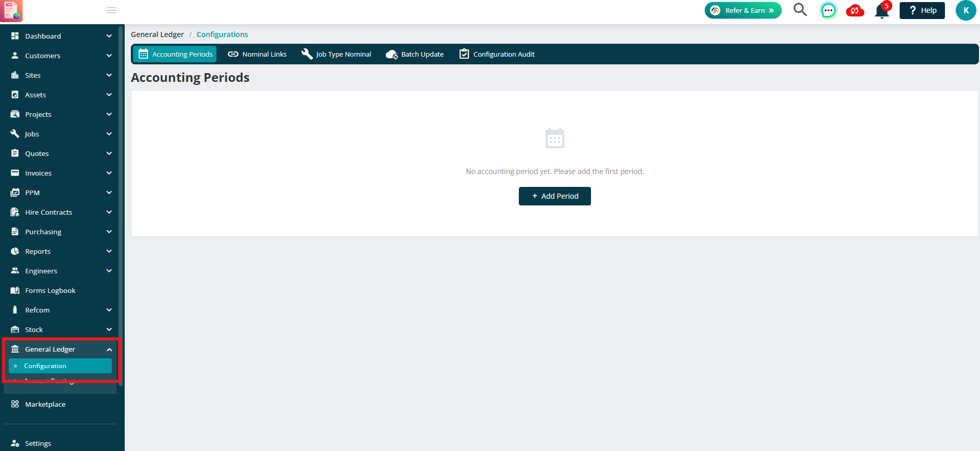The width and height of the screenshot is (980, 451).
Task: Open the search magnifier icon
Action: 800,10
